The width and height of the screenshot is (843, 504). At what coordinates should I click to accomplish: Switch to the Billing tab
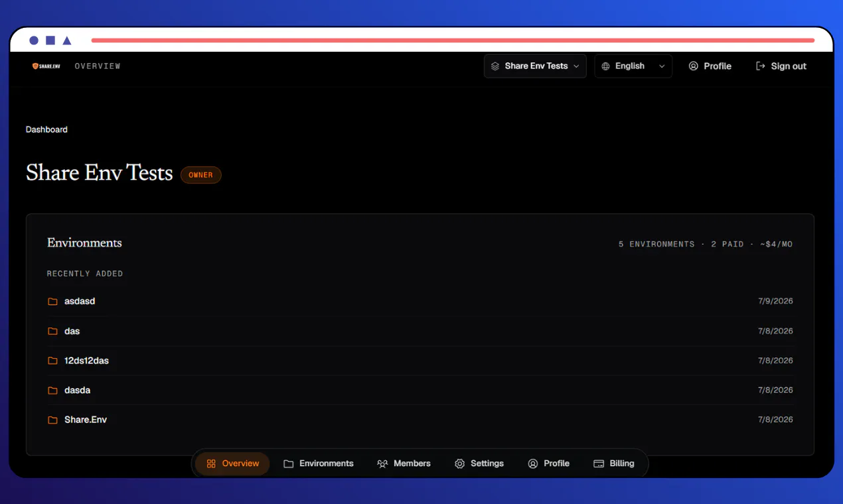pos(614,464)
